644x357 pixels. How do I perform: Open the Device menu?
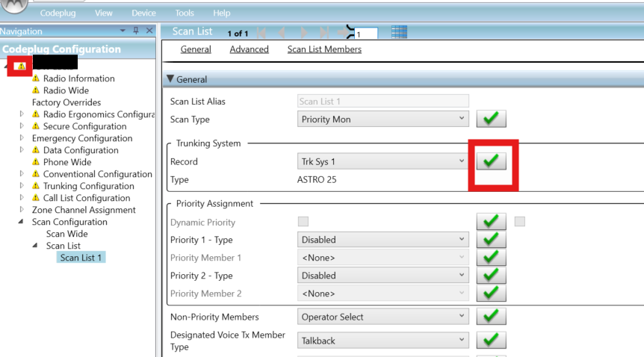coord(143,13)
